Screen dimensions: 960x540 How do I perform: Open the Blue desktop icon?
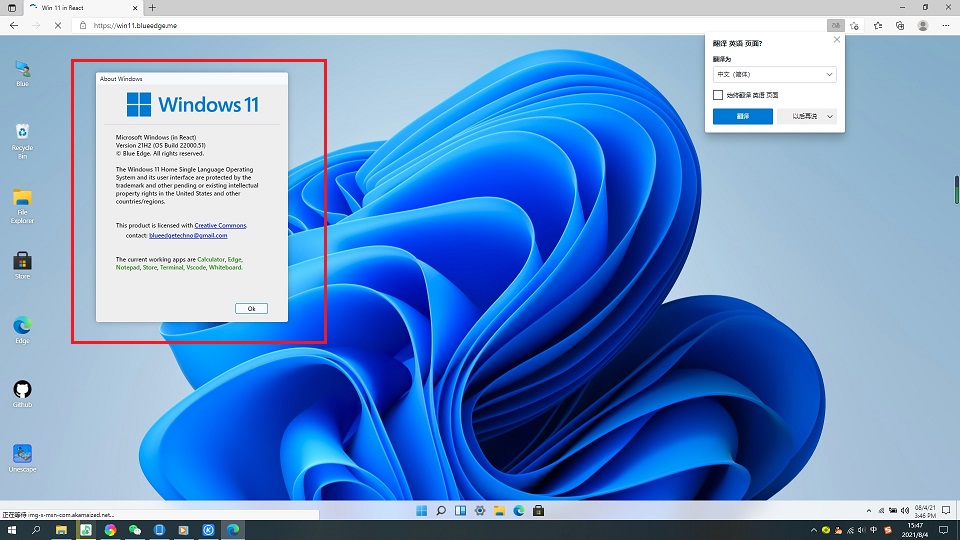[x=23, y=73]
